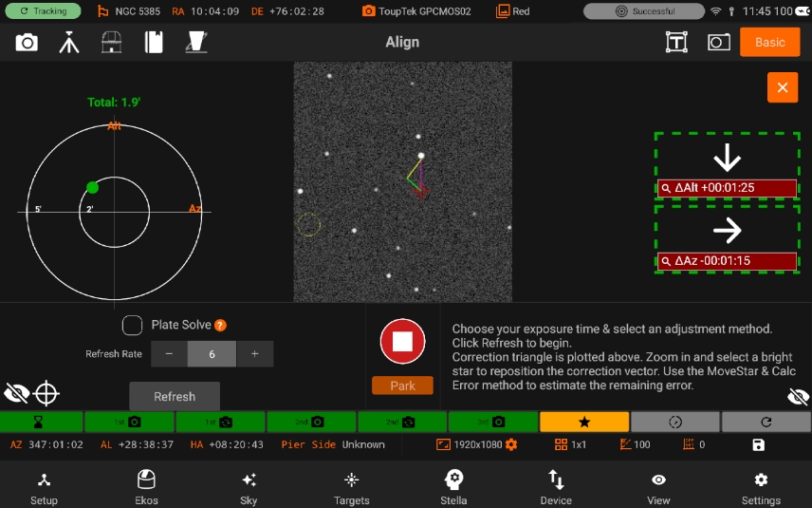Click the mount target NGC 5385 icon
The width and height of the screenshot is (812, 508).
coord(103,10)
